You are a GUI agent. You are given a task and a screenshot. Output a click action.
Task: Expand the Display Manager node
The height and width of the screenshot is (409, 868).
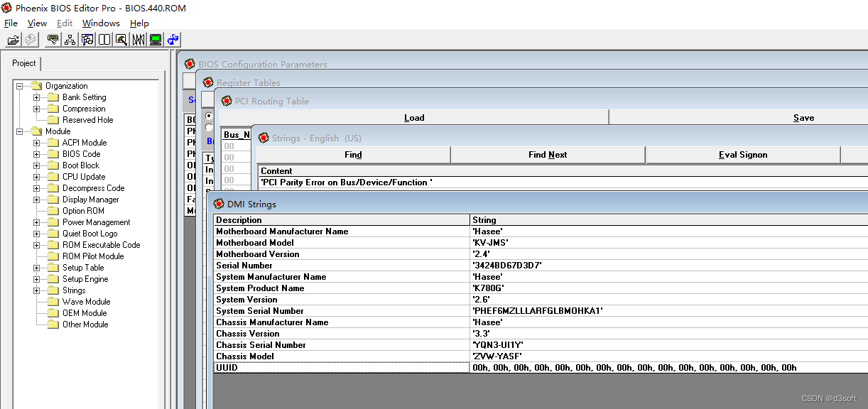click(x=37, y=200)
